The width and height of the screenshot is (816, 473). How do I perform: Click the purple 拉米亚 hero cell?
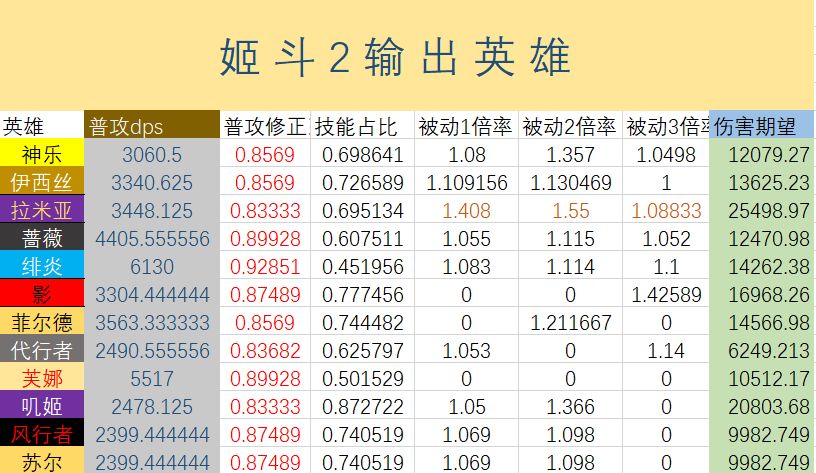point(42,211)
